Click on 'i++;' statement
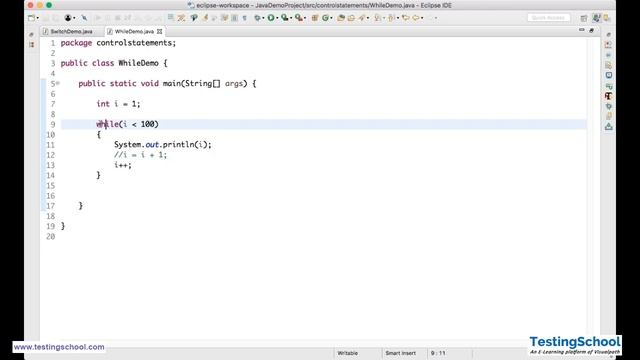Screen dimensions: 640x360 click(123, 165)
